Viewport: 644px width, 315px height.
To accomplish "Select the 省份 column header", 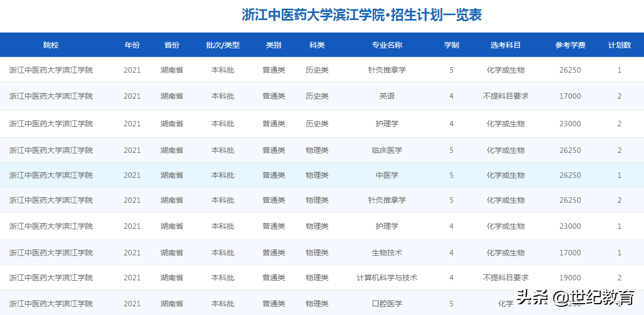I will click(171, 45).
